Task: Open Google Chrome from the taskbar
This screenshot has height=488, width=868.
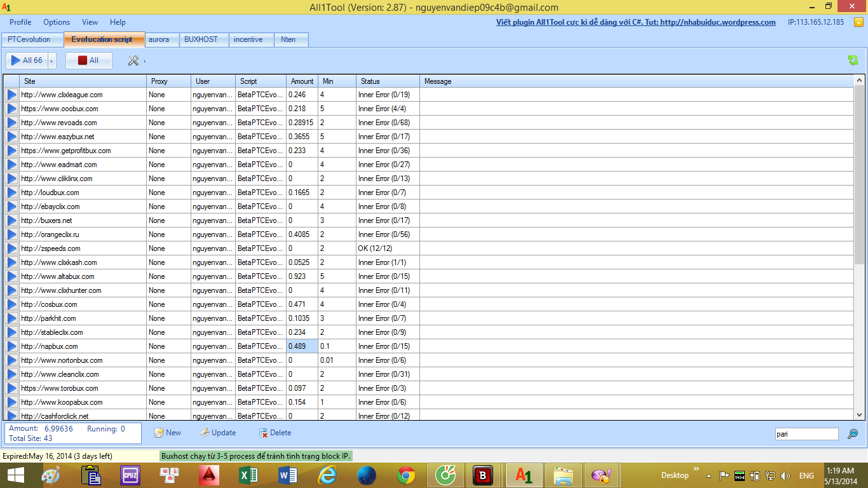Action: [x=406, y=475]
